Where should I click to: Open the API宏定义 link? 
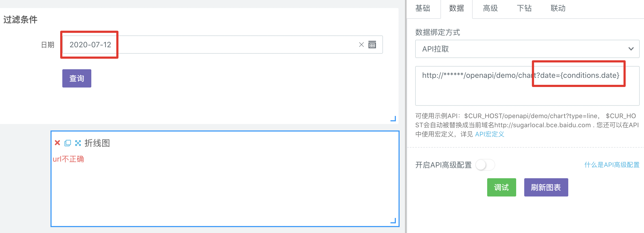click(490, 134)
